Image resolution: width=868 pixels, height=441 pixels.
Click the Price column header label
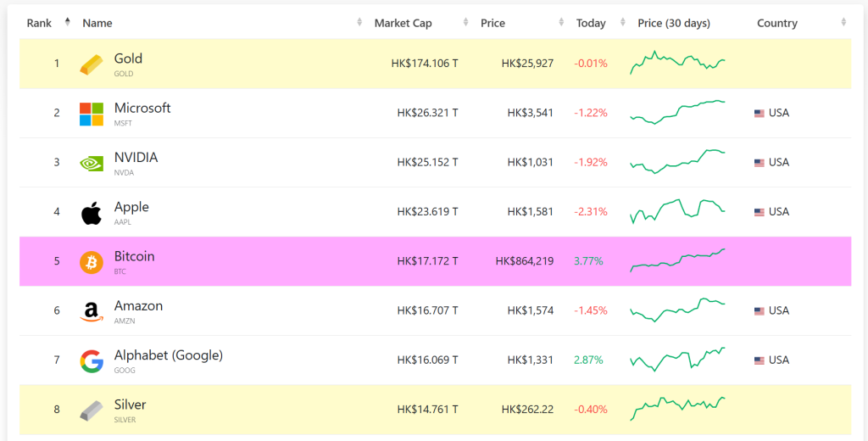pyautogui.click(x=492, y=23)
